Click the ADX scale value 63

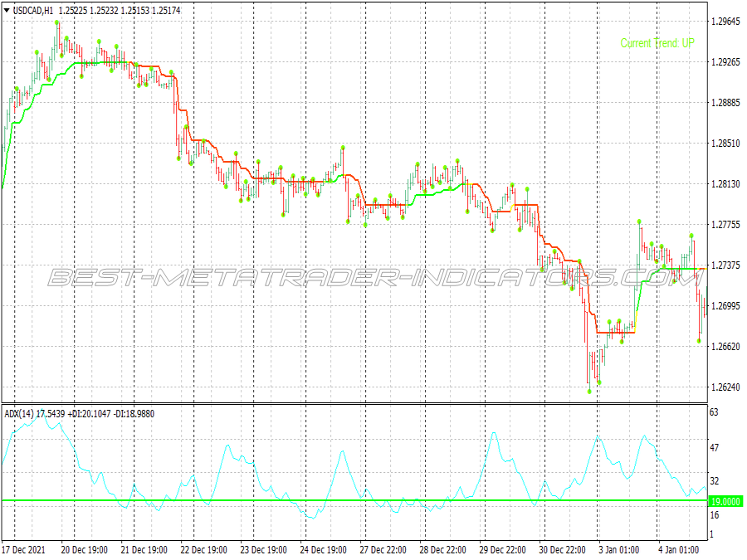click(x=714, y=412)
